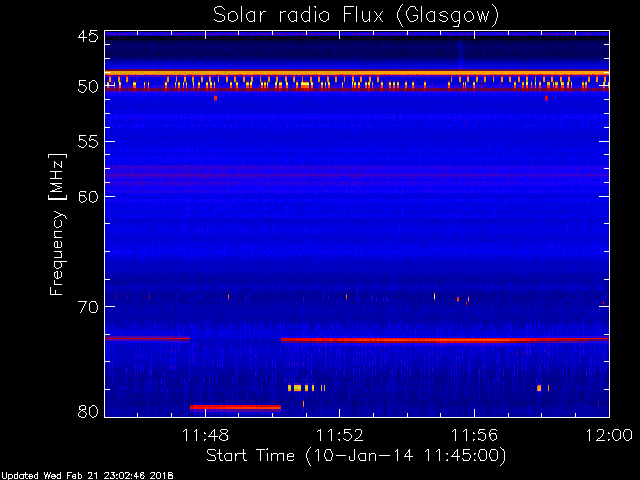Image resolution: width=640 pixels, height=480 pixels.
Task: Click the frequency tick label "80"
Action: click(x=88, y=411)
